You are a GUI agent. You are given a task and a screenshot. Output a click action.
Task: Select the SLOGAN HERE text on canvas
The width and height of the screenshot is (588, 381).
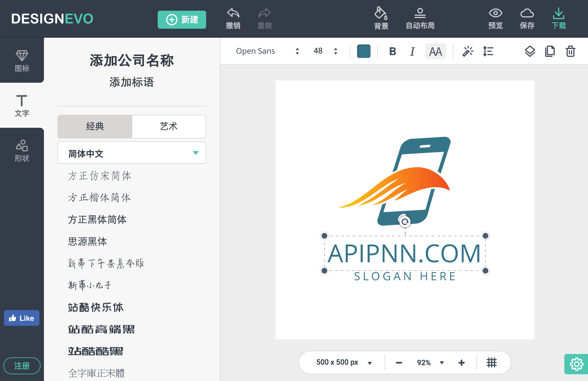coord(405,276)
